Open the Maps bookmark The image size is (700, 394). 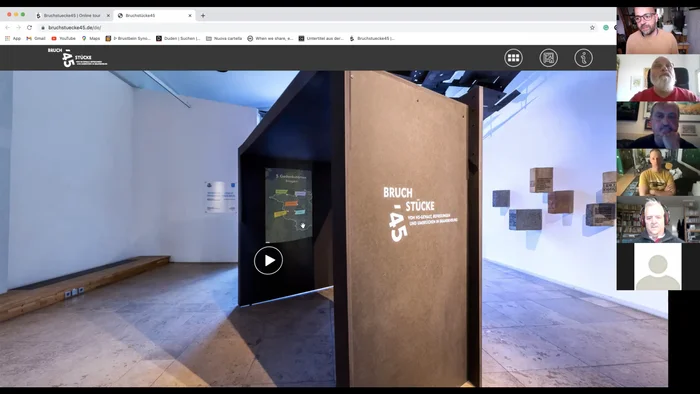(x=91, y=38)
